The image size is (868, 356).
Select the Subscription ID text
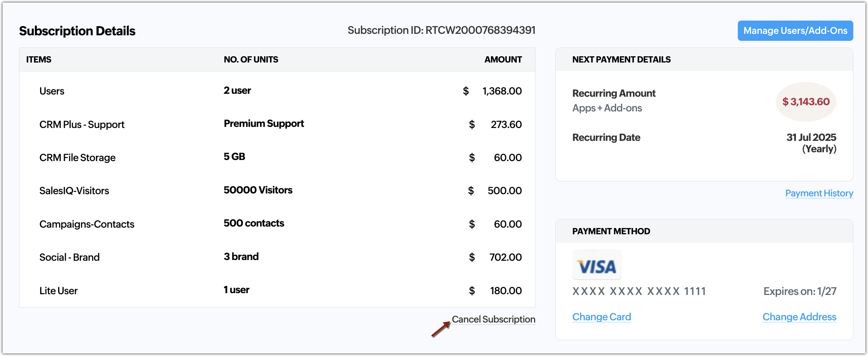pyautogui.click(x=441, y=30)
